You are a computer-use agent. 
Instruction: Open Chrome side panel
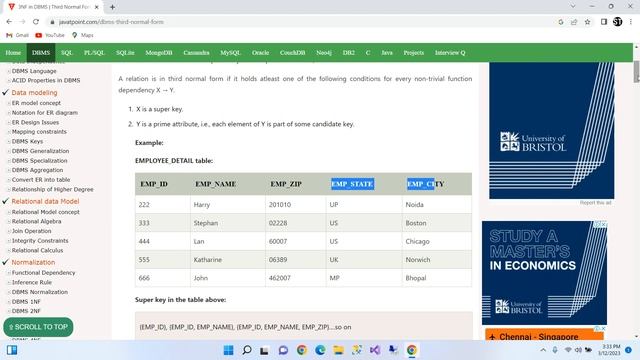pyautogui.click(x=604, y=22)
